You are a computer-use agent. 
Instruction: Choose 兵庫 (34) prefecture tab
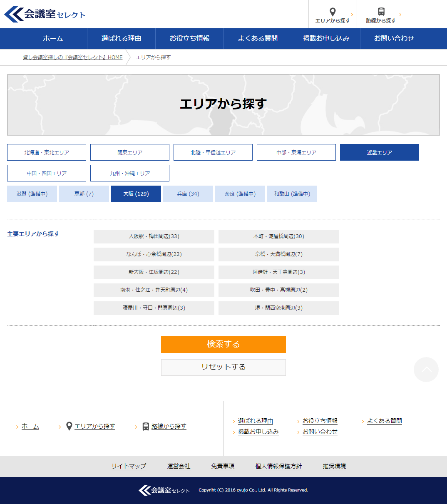click(188, 194)
